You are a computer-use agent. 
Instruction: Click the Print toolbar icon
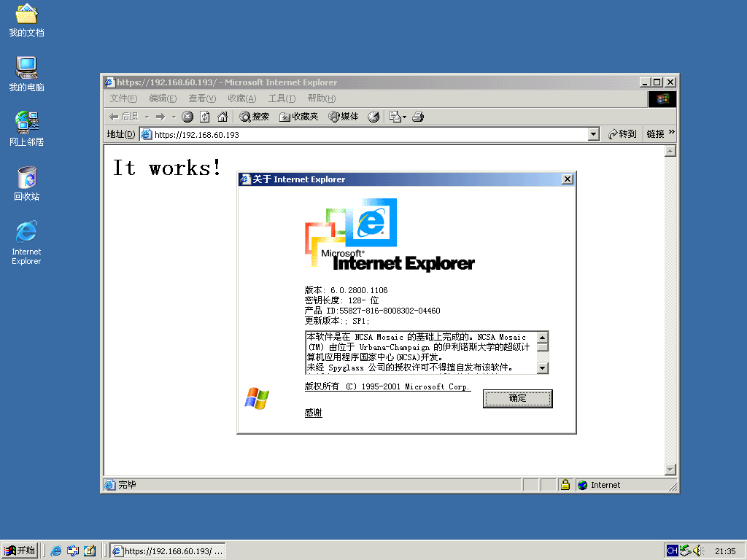click(x=418, y=117)
